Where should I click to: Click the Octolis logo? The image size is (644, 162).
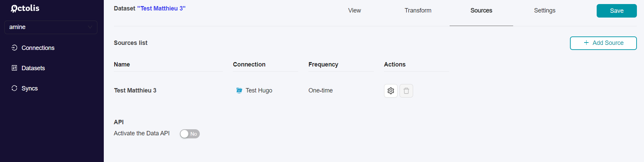[x=25, y=8]
